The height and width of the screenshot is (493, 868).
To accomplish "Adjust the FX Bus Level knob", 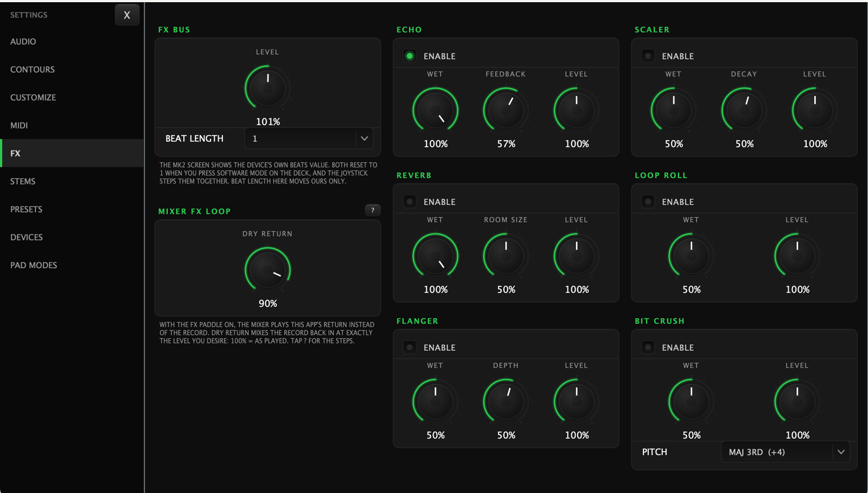I will (267, 87).
